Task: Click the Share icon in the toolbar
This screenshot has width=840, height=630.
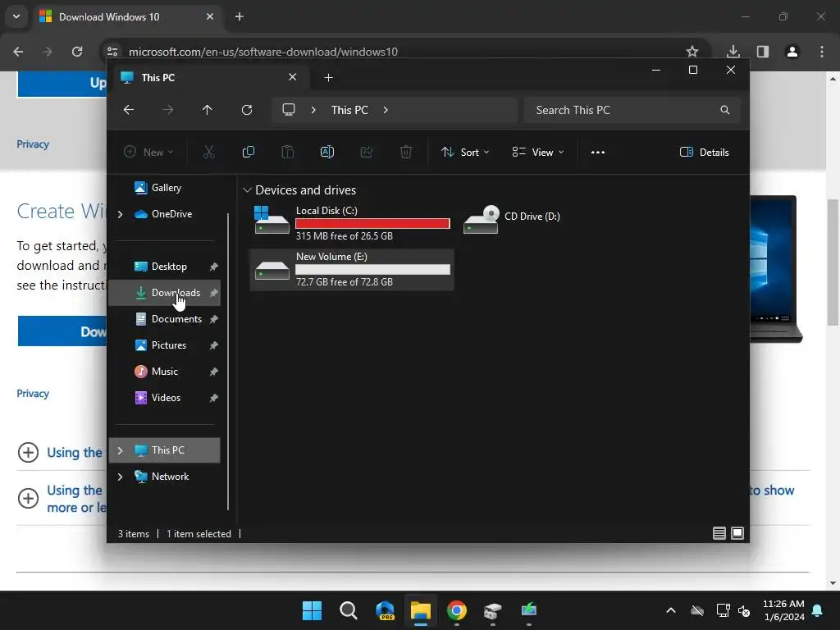Action: pyautogui.click(x=367, y=152)
